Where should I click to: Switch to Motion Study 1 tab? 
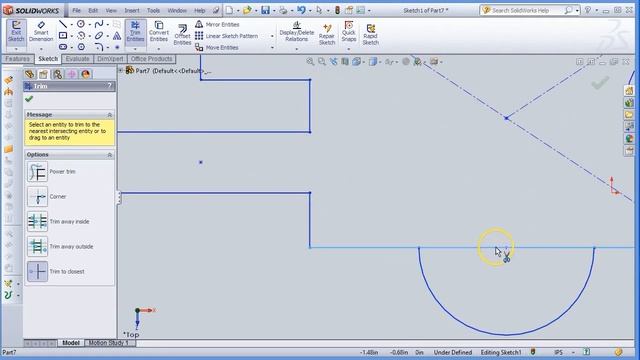point(108,343)
